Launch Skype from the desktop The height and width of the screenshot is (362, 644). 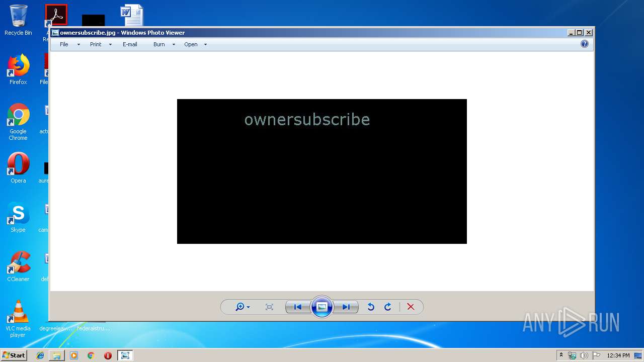point(18,217)
